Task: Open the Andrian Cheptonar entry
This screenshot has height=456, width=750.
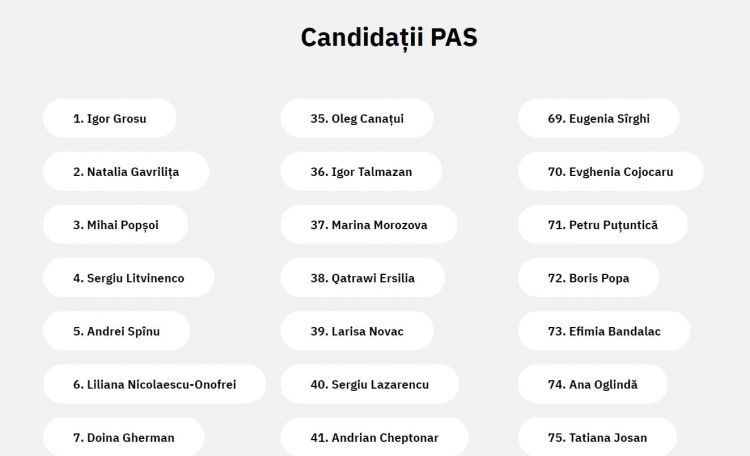Action: tap(375, 437)
